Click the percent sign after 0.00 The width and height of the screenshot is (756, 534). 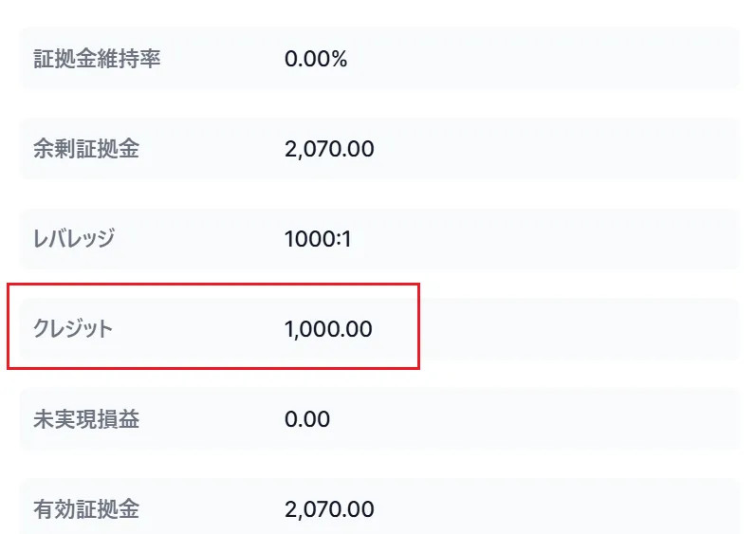pyautogui.click(x=340, y=59)
